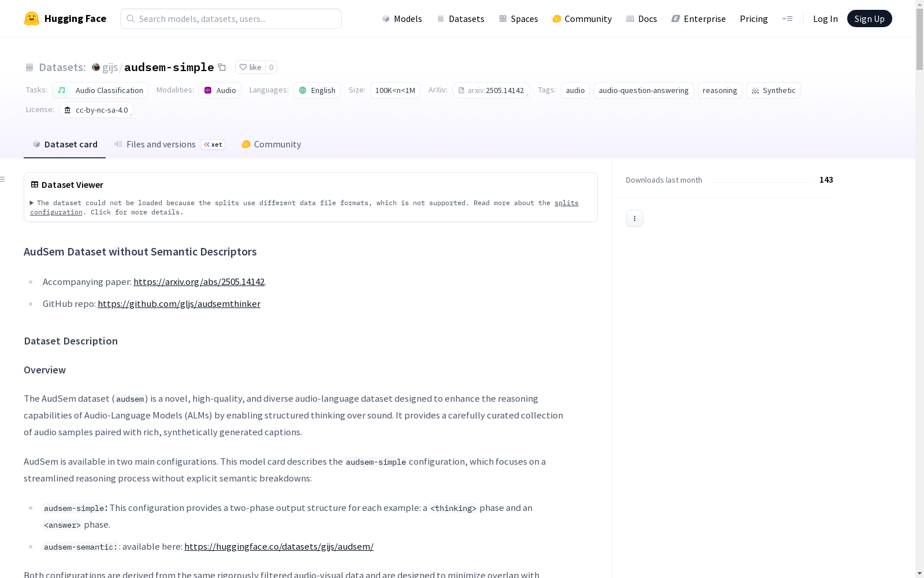Copy dataset name with the copy icon

click(x=222, y=67)
